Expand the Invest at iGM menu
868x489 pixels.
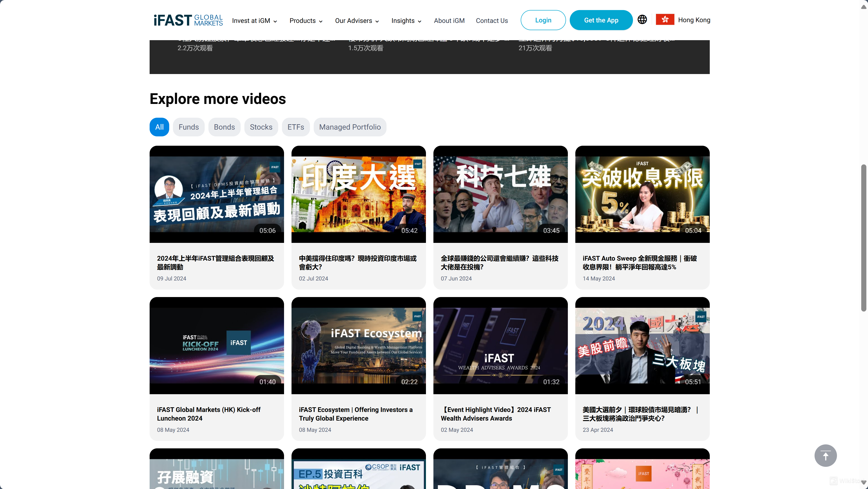pyautogui.click(x=254, y=21)
